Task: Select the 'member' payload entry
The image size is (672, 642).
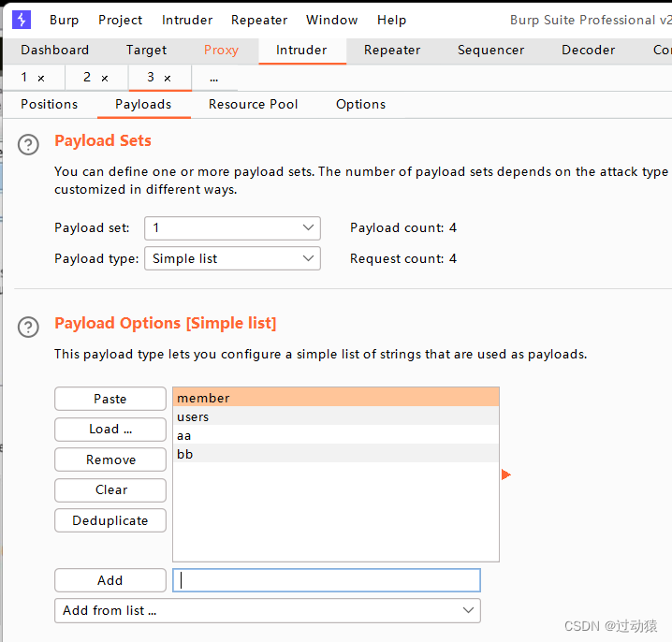Action: click(x=336, y=398)
